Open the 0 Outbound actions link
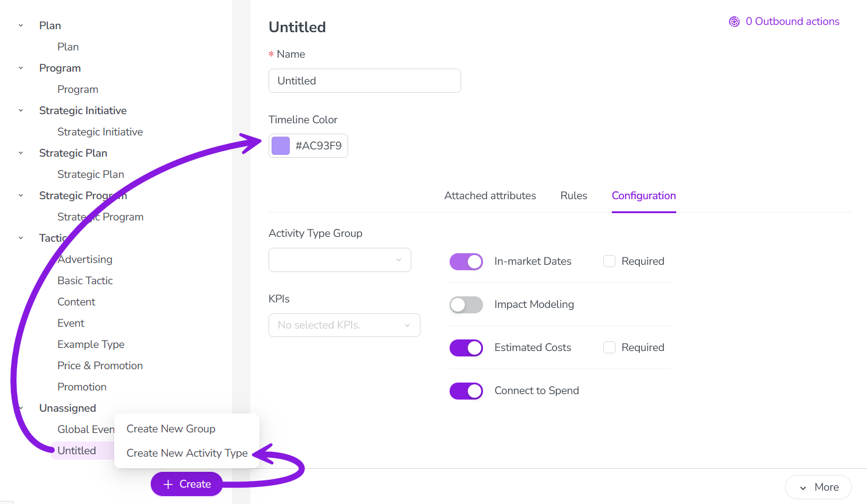867x504 pixels. coord(784,22)
